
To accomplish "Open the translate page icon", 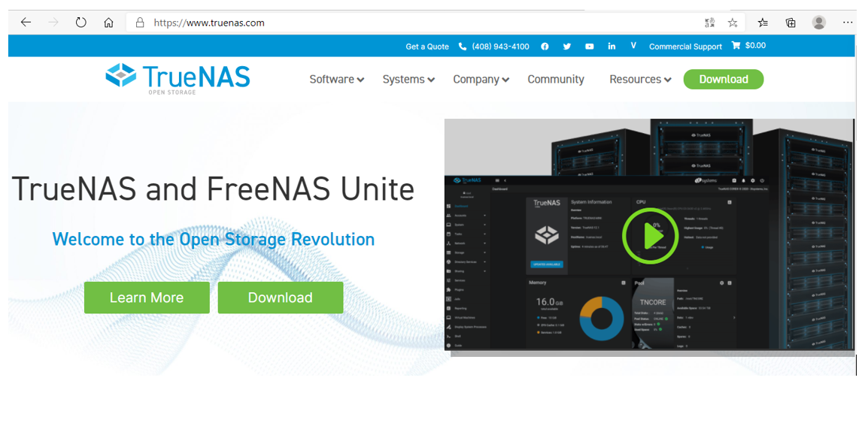I will (x=710, y=23).
